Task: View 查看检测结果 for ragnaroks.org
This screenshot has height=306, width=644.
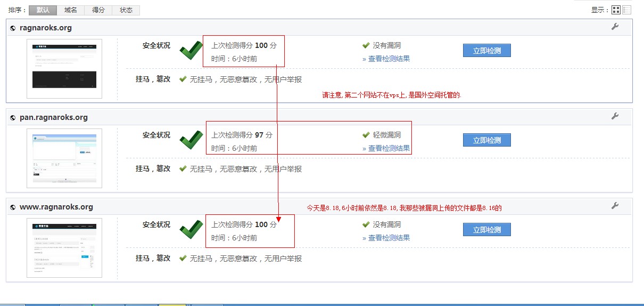Action: (x=389, y=59)
